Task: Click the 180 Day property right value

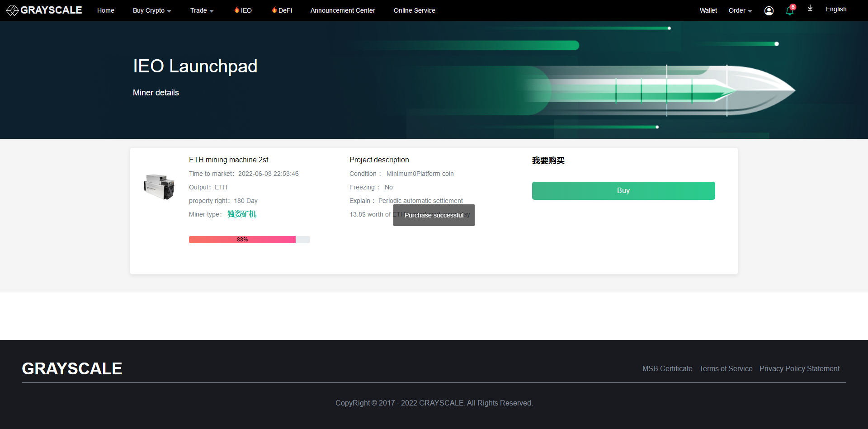Action: tap(246, 201)
